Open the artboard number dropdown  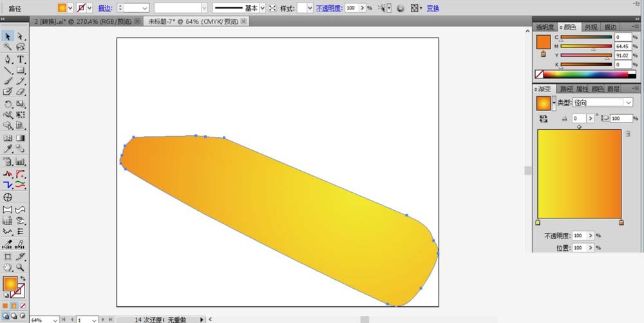pos(94,320)
